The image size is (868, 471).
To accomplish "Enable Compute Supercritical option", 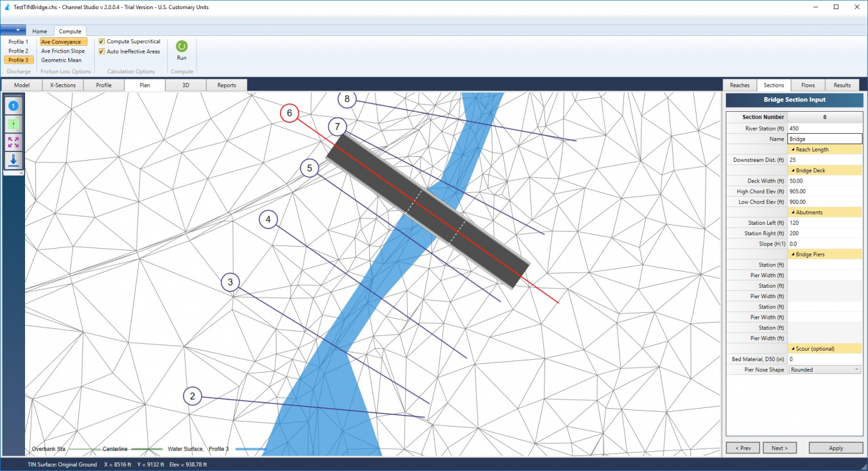I will tap(101, 41).
